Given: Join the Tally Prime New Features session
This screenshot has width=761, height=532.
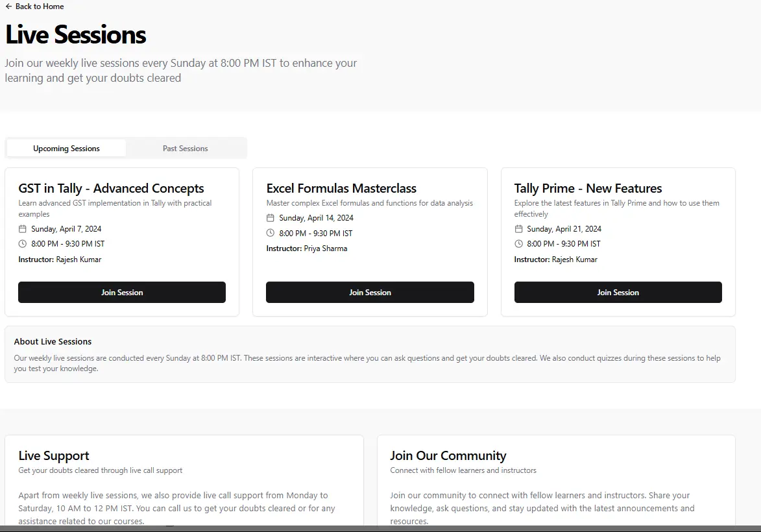Looking at the screenshot, I should 618,292.
